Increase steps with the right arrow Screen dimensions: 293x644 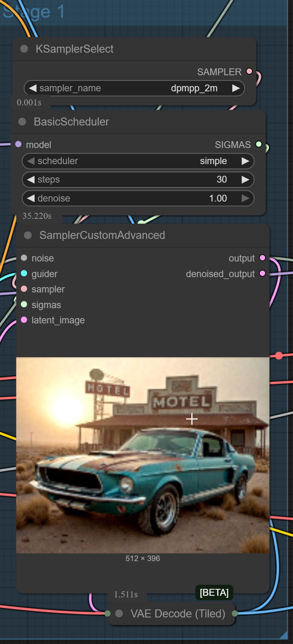[245, 179]
